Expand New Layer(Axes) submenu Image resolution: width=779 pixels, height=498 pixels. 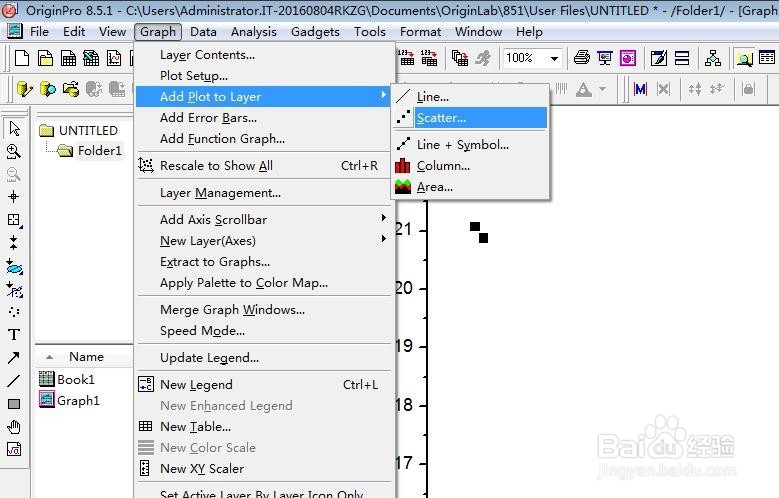[383, 239]
